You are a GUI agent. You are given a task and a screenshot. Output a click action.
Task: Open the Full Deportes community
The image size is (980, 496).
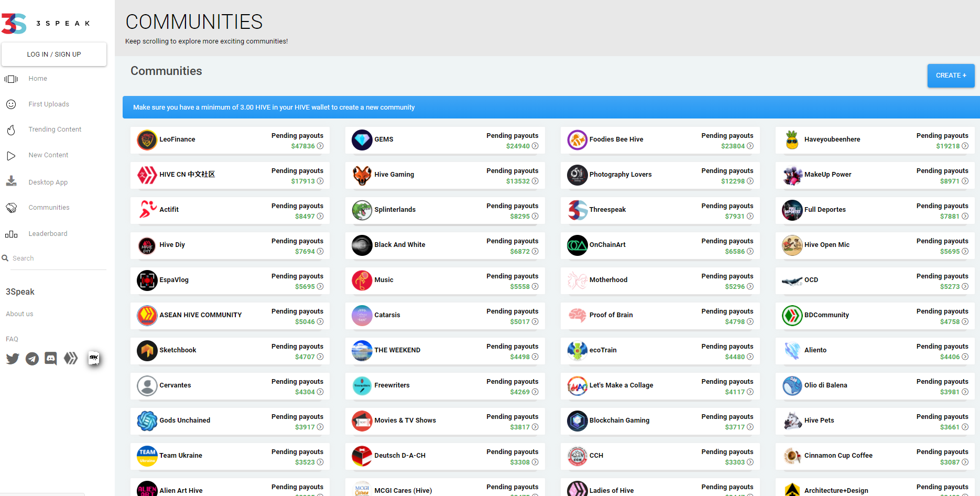click(x=875, y=210)
